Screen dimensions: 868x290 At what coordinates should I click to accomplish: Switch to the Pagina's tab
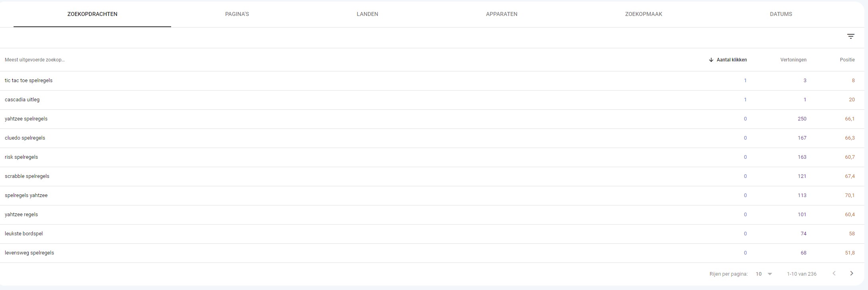(237, 14)
